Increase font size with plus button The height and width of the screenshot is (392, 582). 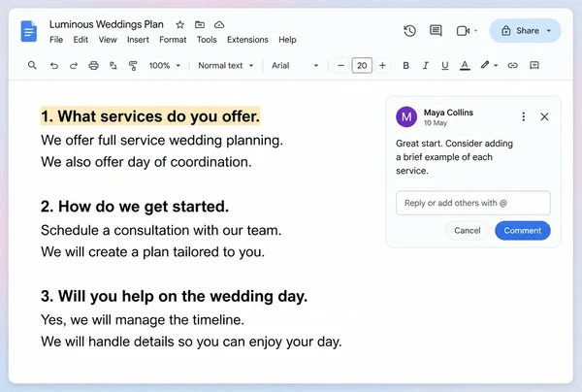point(382,66)
